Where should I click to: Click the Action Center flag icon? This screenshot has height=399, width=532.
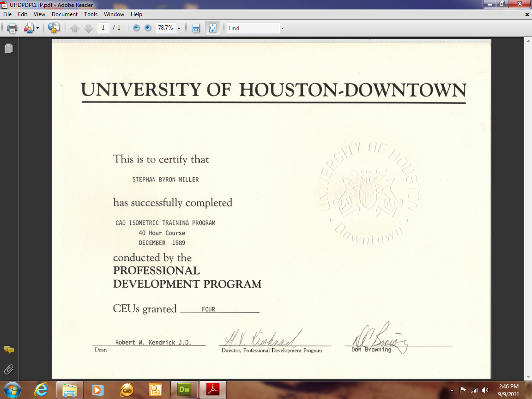click(463, 390)
